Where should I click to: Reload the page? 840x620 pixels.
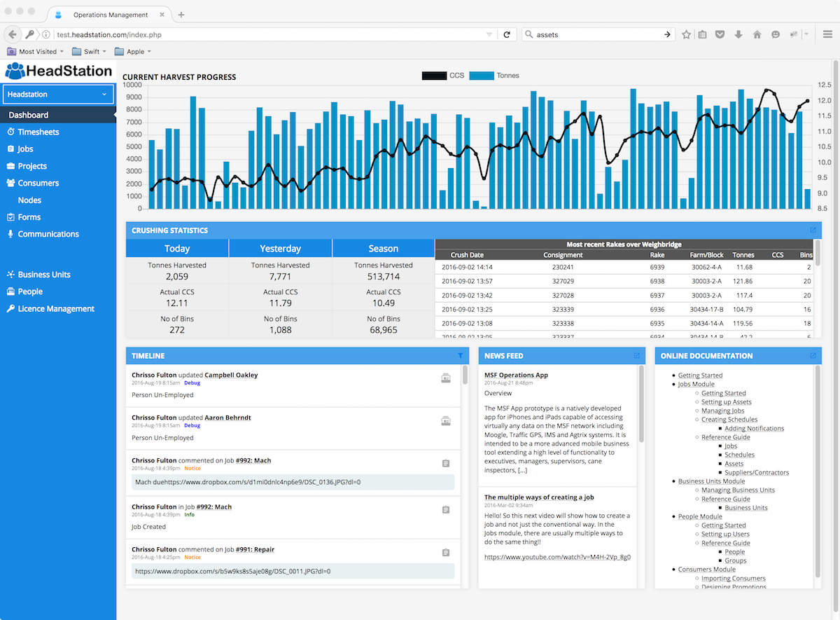[506, 34]
